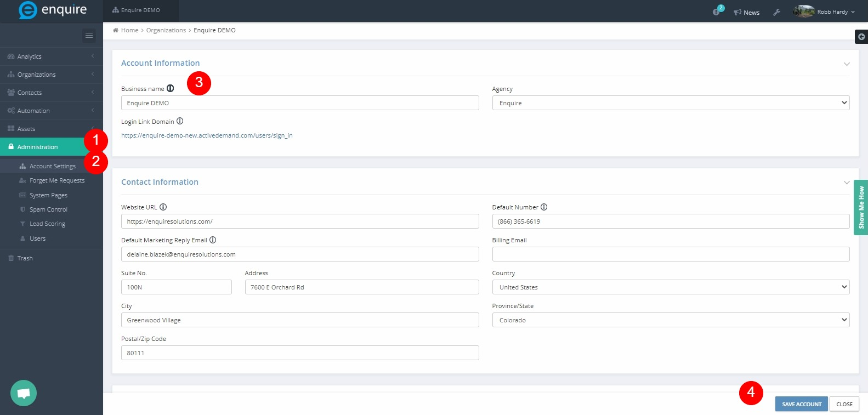This screenshot has width=868, height=415.
Task: Focus the Address field
Action: coord(362,287)
